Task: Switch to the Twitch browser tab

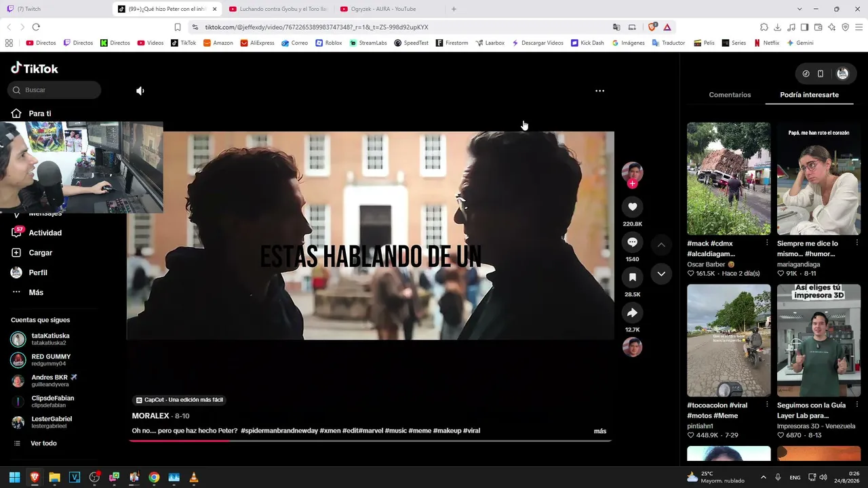Action: (54, 9)
